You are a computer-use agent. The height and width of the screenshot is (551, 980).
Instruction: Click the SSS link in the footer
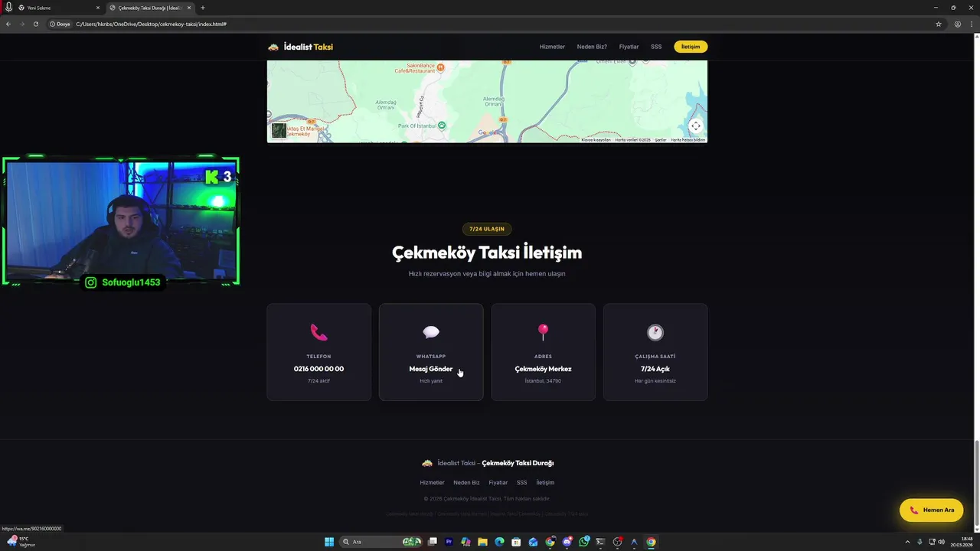tap(522, 483)
